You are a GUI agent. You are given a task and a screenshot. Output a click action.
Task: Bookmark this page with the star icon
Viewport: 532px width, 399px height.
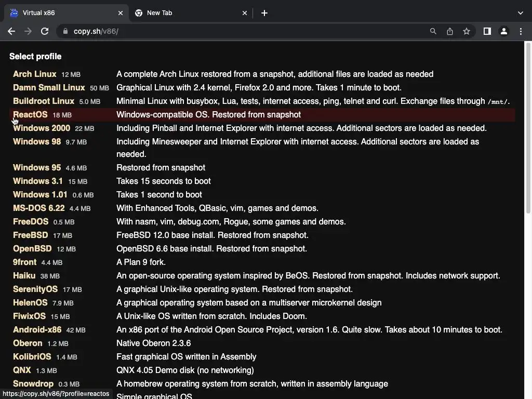[467, 31]
